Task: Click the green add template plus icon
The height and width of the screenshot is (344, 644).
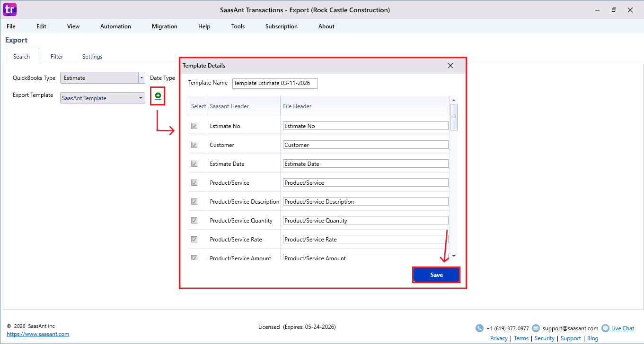Action: pos(158,96)
